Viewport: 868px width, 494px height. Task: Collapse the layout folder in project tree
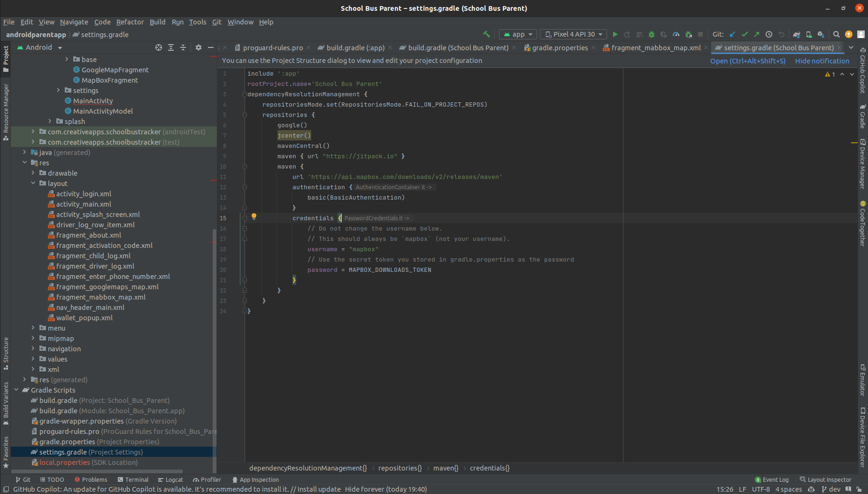33,183
